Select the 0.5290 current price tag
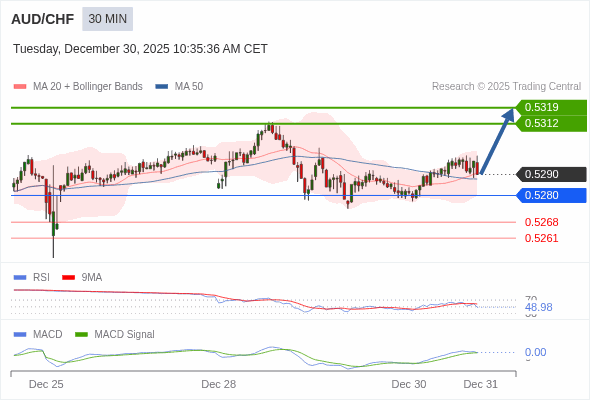The image size is (590, 400). pos(551,175)
